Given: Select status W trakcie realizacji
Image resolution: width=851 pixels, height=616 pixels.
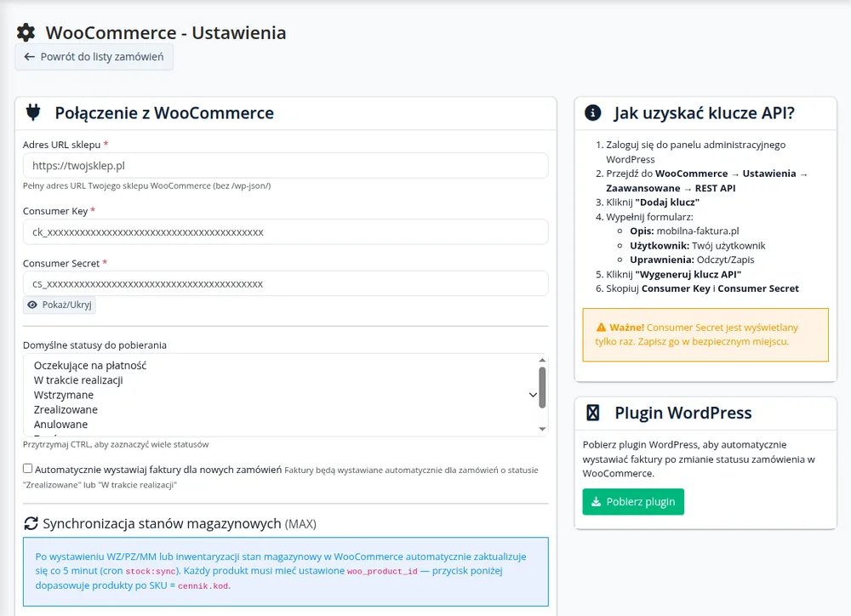Looking at the screenshot, I should click(x=78, y=380).
